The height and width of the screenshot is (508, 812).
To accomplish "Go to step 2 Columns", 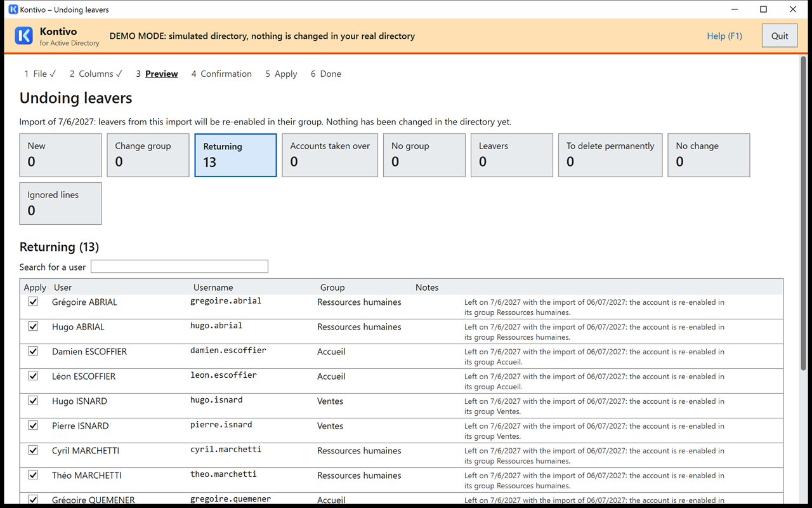I will click(x=96, y=74).
